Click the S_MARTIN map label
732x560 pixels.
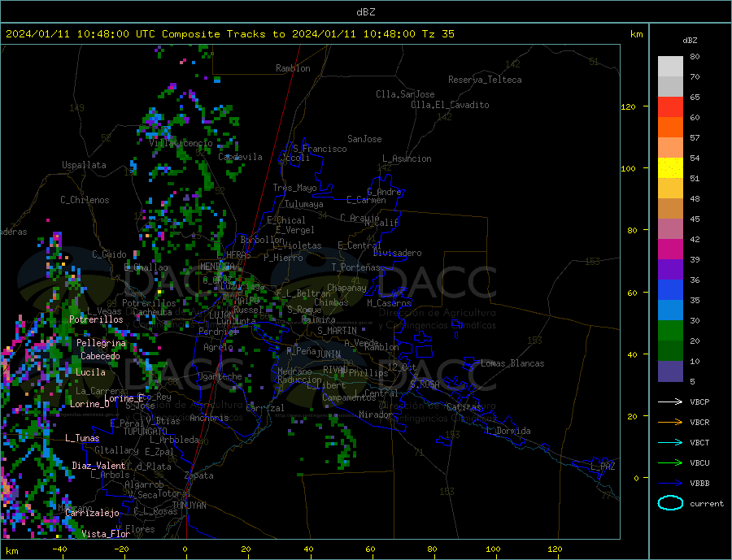[337, 331]
